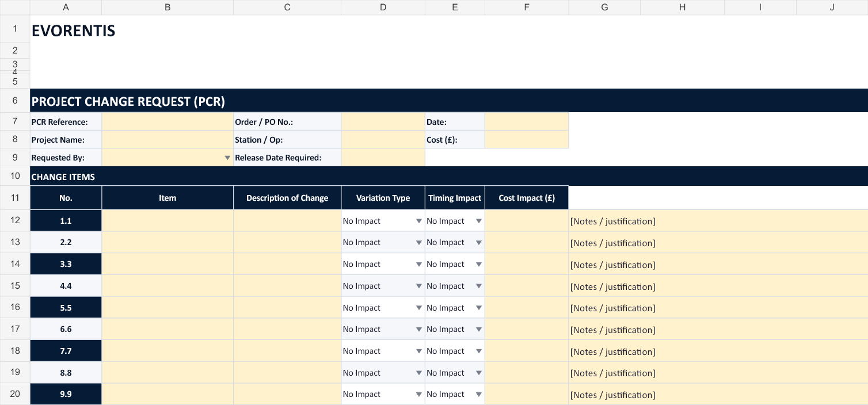This screenshot has height=405, width=868.
Task: Click the PROJECT CHANGE REQUEST (PCR) heading
Action: 128,102
